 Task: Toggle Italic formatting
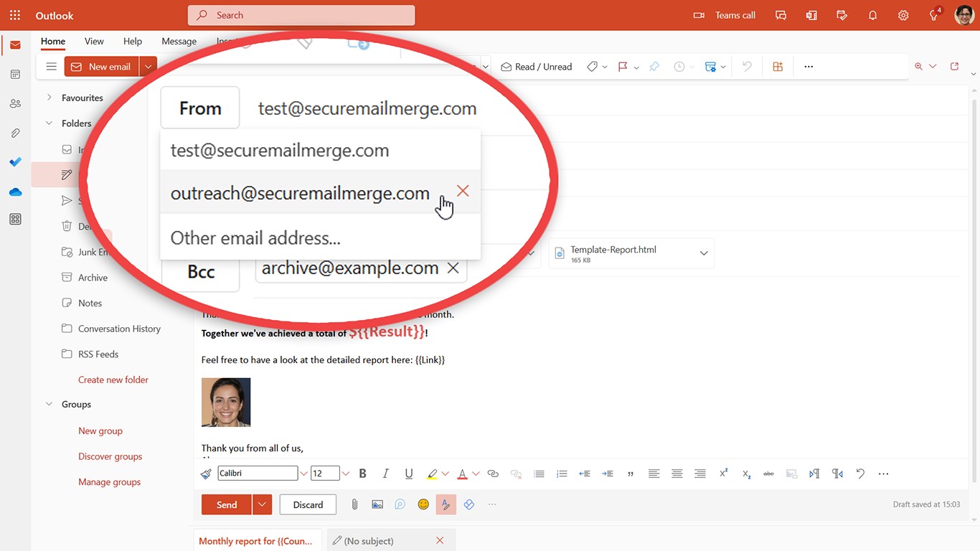coord(385,474)
